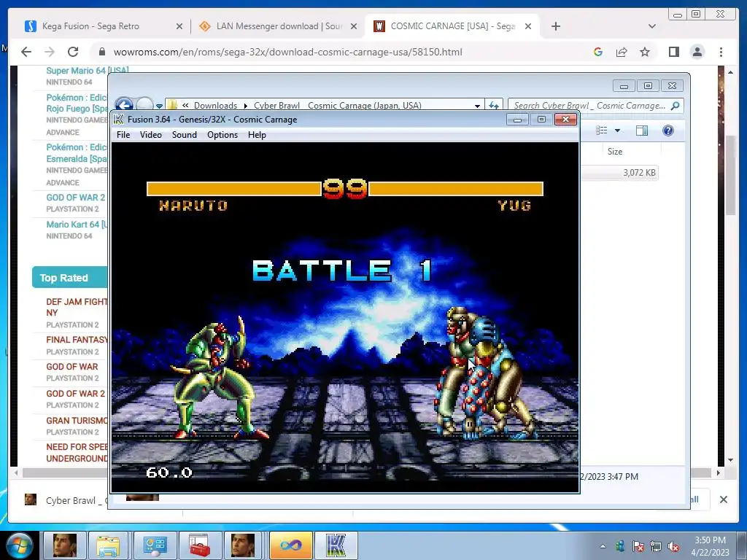This screenshot has width=747, height=560.
Task: Open NEED FOR SPEED UNDERGROUND link
Action: [x=77, y=453]
